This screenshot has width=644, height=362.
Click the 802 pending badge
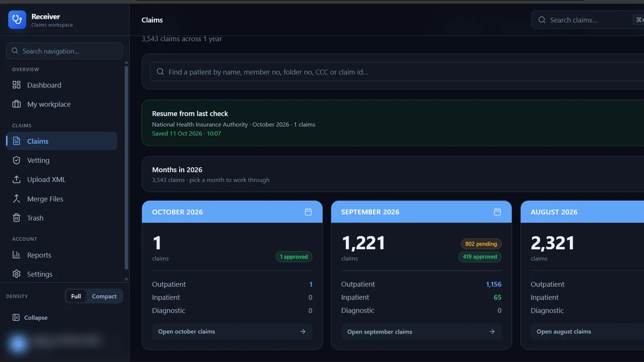click(481, 244)
